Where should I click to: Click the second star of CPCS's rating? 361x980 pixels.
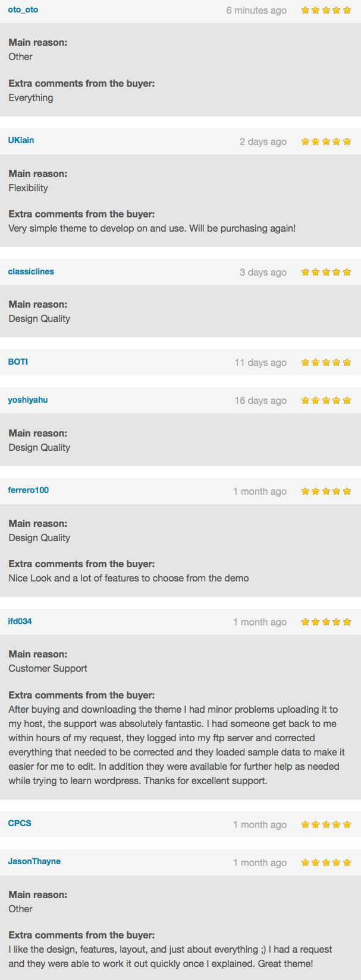316,824
